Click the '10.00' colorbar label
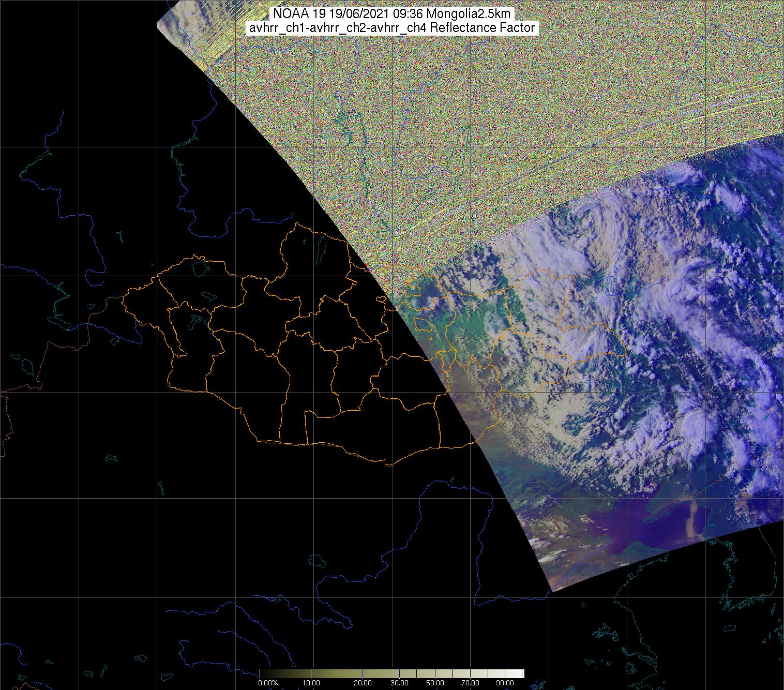Screen dimensions: 784x690 tap(310, 683)
